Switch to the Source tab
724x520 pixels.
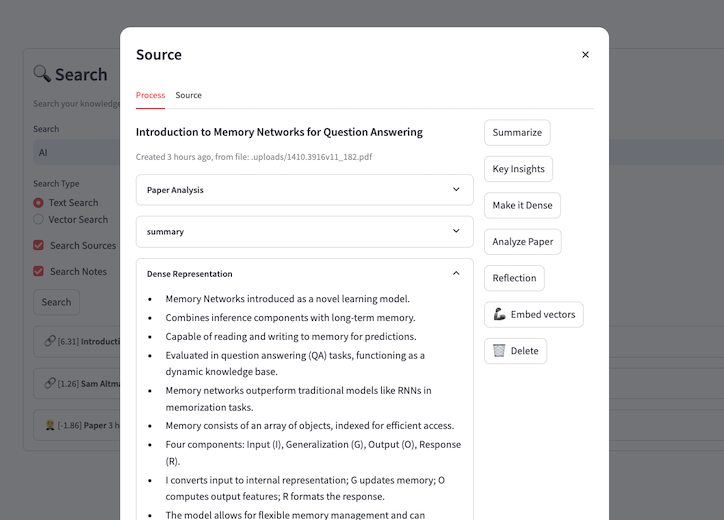pos(188,95)
